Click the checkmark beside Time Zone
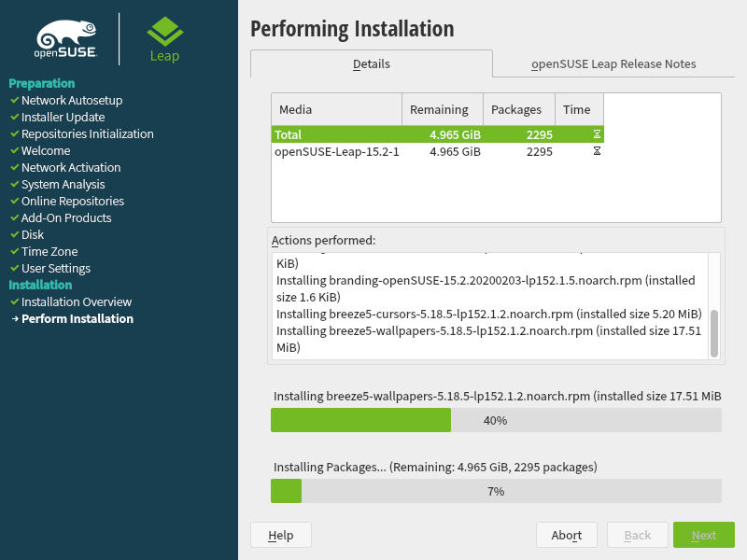 [x=15, y=251]
